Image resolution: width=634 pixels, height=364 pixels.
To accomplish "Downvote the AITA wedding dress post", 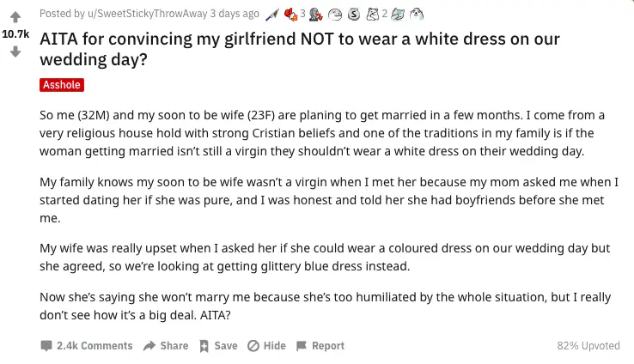I will [15, 52].
